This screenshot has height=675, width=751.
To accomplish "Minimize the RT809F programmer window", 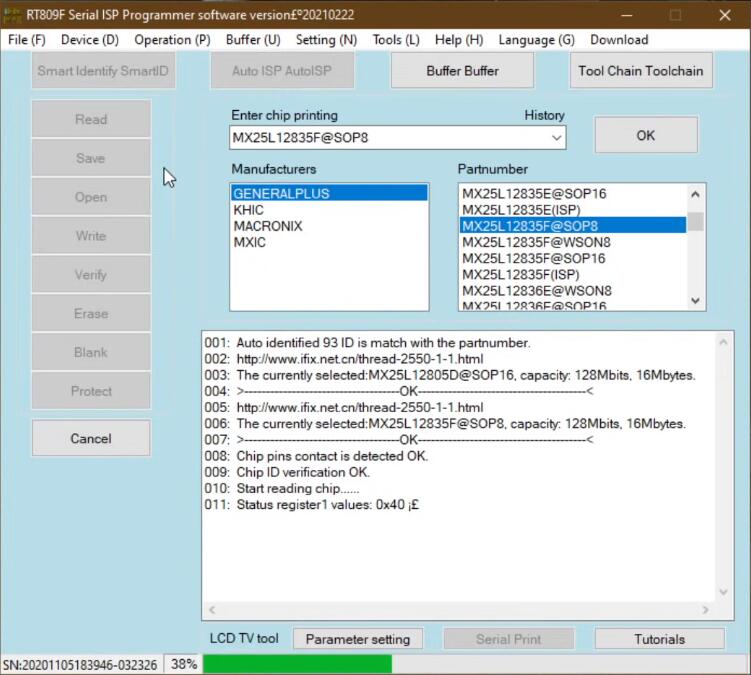I will pos(626,15).
